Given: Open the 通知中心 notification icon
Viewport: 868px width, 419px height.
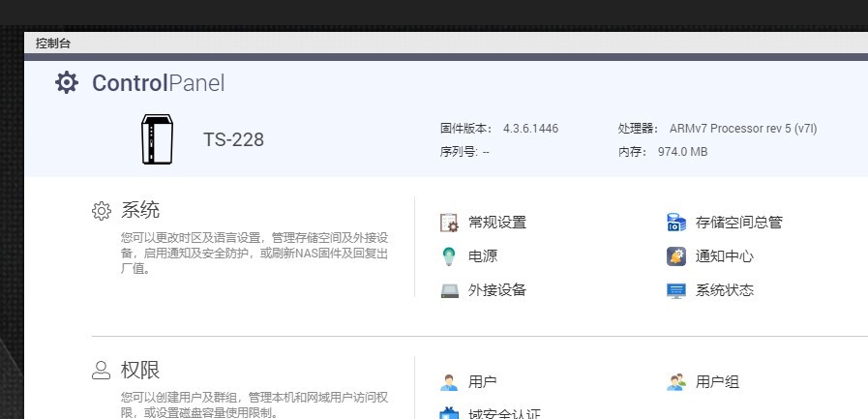Looking at the screenshot, I should (x=676, y=256).
